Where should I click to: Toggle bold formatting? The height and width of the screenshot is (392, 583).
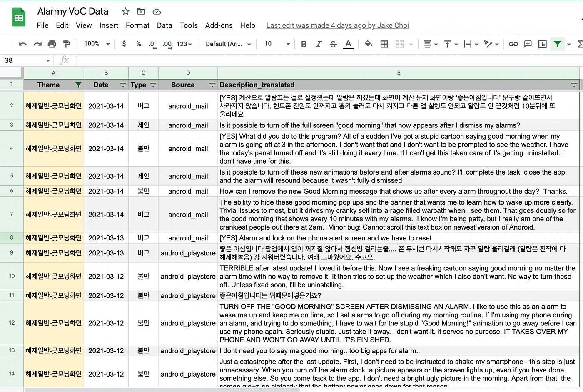(304, 44)
